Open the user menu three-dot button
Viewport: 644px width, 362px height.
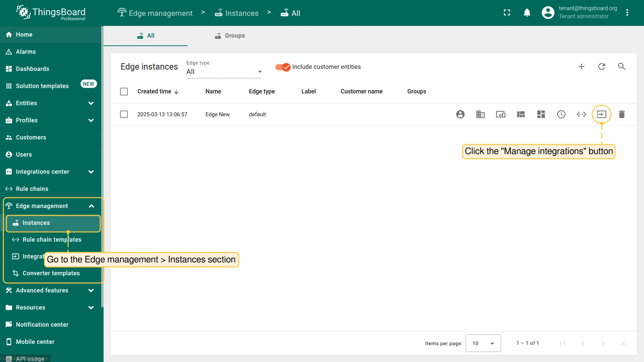627,13
